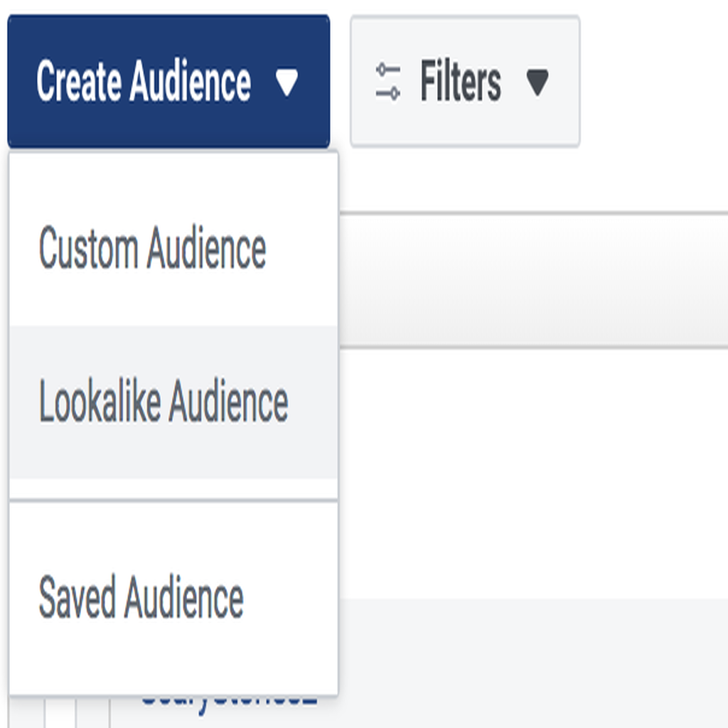Click the dark triangle beside Filters
The image size is (728, 728).
click(x=537, y=82)
